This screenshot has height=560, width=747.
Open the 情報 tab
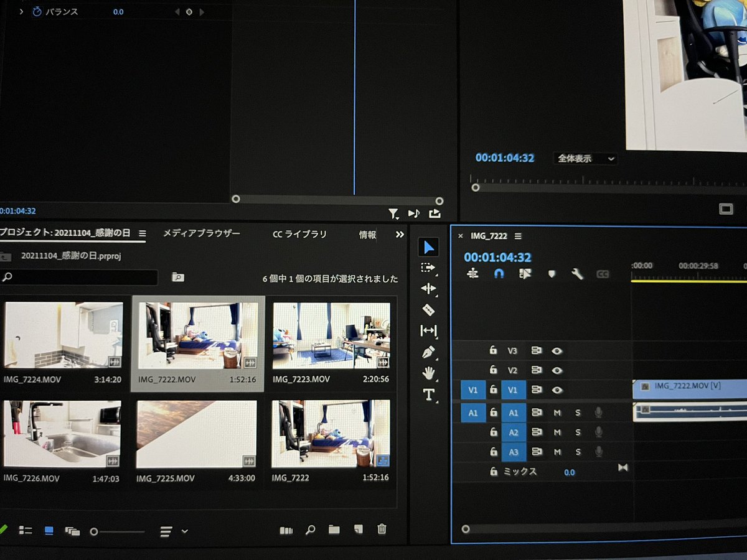click(x=367, y=235)
